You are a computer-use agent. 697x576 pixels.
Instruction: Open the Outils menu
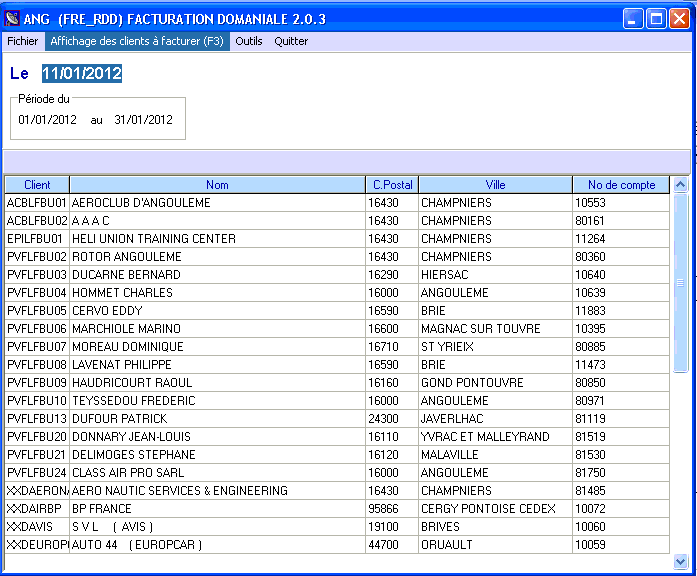click(x=249, y=41)
